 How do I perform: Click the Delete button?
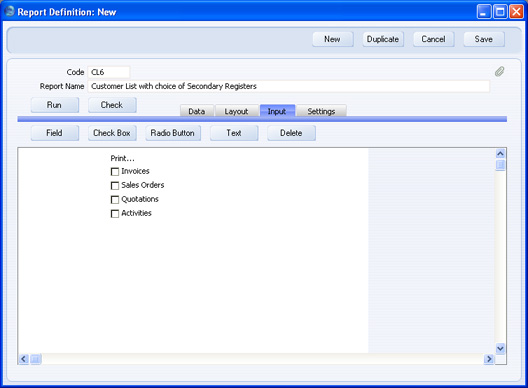coord(291,133)
